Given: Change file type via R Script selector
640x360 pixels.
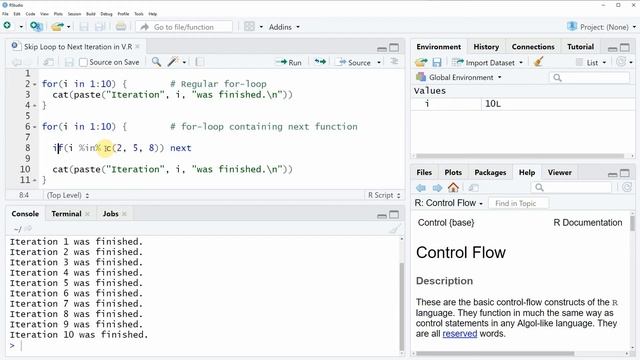Looking at the screenshot, I should coord(384,195).
